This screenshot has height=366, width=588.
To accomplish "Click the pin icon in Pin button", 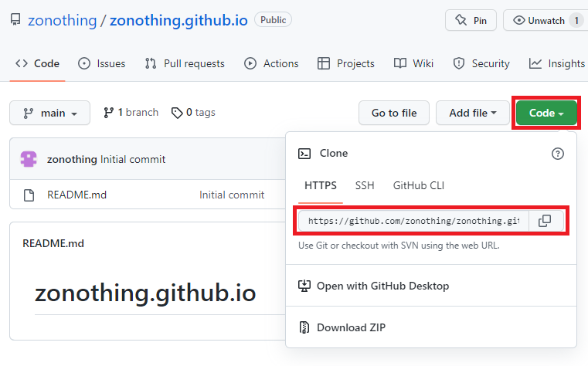I will (461, 20).
